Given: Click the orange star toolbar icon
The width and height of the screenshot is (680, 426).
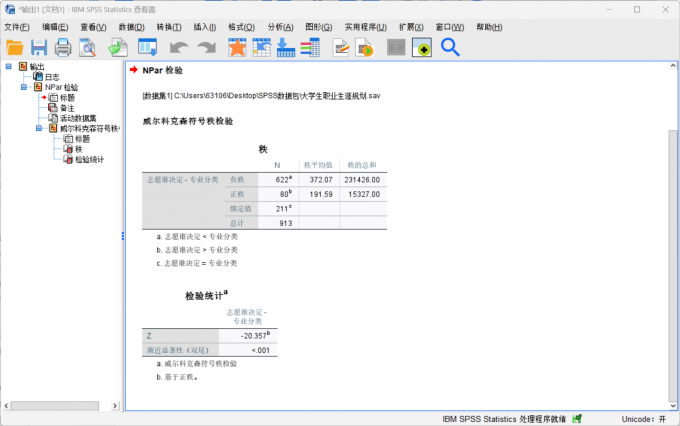Looking at the screenshot, I should pos(237,47).
